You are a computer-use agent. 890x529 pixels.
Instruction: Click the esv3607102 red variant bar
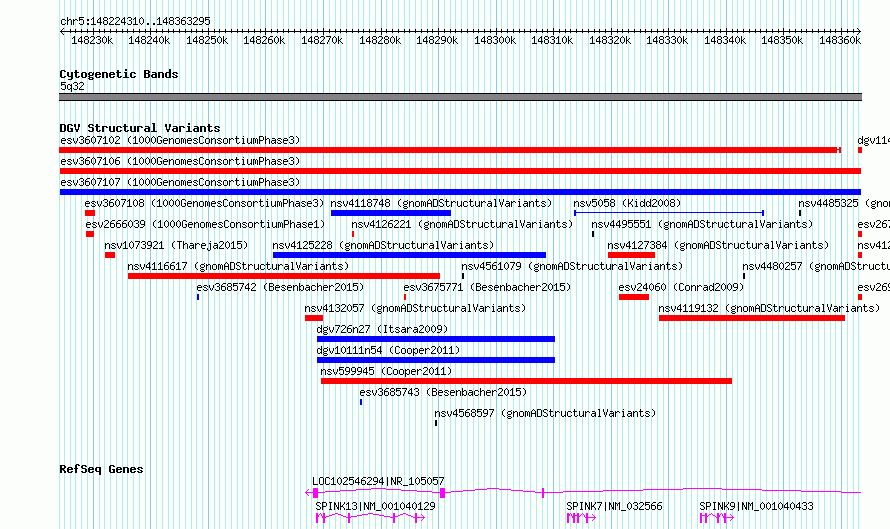(x=450, y=150)
